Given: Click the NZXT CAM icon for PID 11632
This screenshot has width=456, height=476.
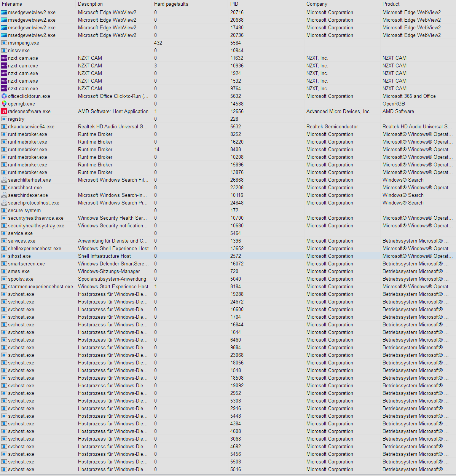Looking at the screenshot, I should point(4,58).
